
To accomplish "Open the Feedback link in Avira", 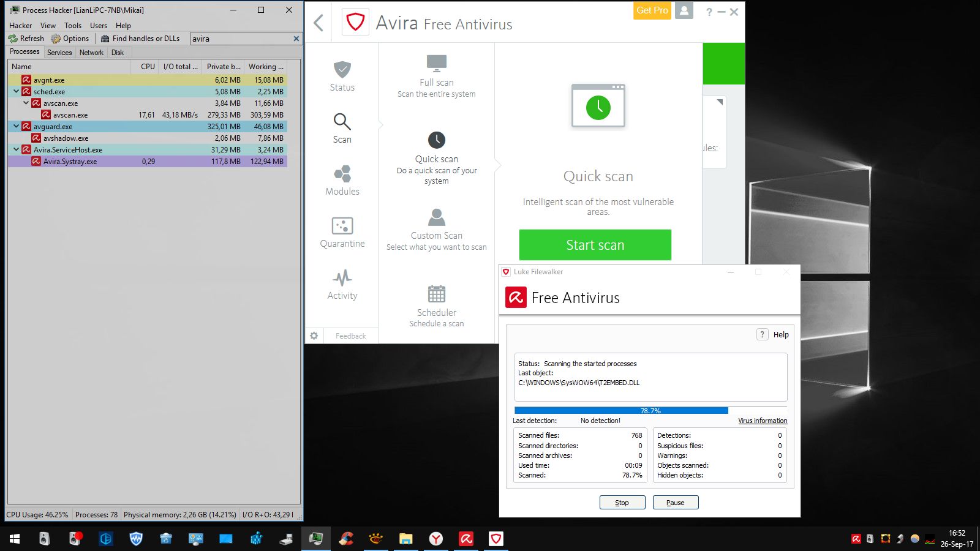I will [x=351, y=336].
